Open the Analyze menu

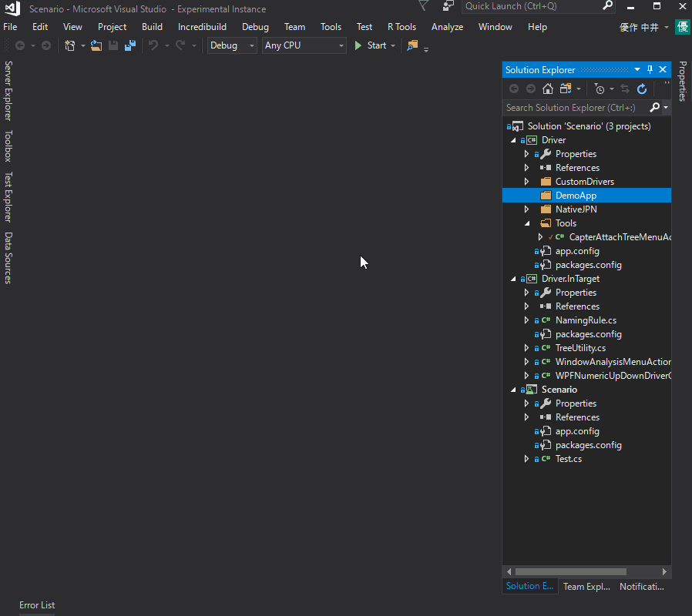(448, 27)
